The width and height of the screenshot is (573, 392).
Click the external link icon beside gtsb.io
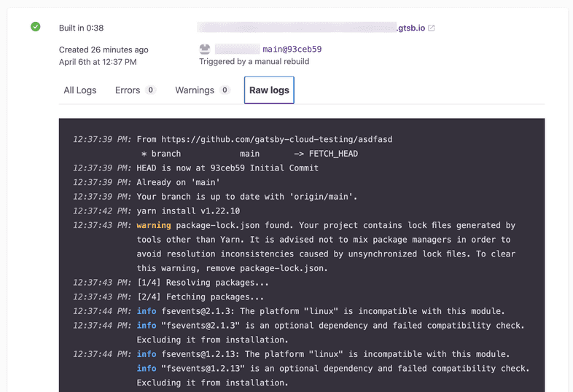[432, 28]
